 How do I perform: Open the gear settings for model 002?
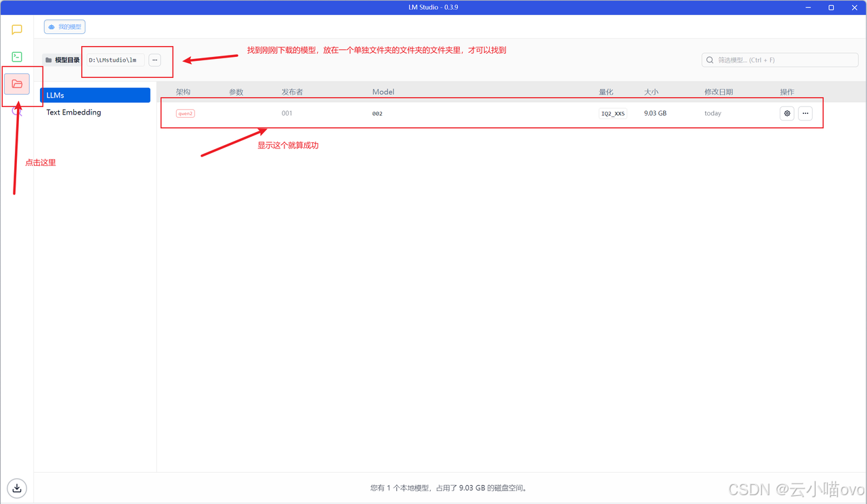pyautogui.click(x=787, y=114)
